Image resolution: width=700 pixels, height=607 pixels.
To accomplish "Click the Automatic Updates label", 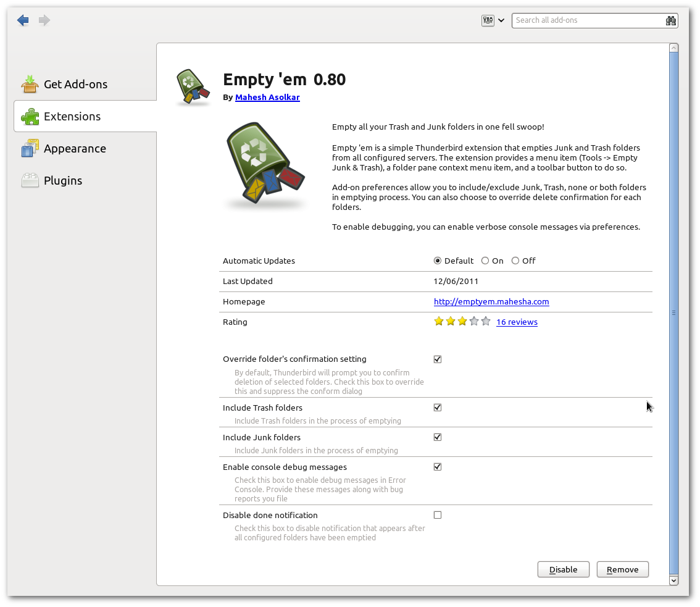I will pos(259,261).
